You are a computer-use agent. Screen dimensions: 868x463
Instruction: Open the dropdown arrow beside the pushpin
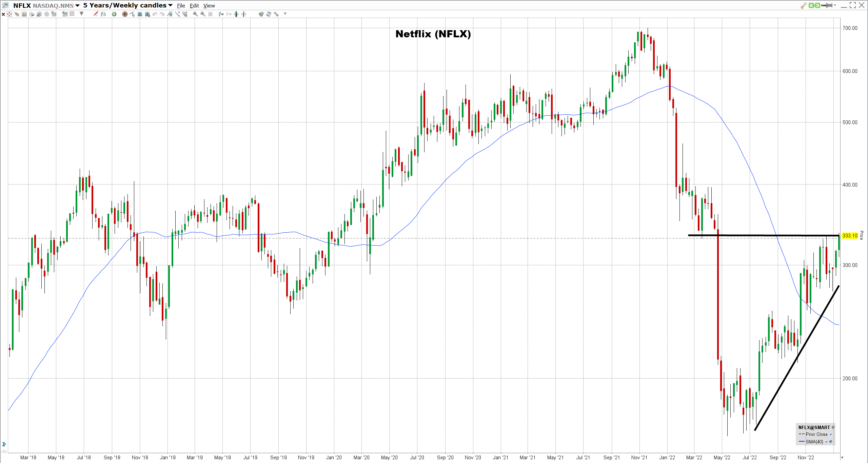tap(835, 5)
